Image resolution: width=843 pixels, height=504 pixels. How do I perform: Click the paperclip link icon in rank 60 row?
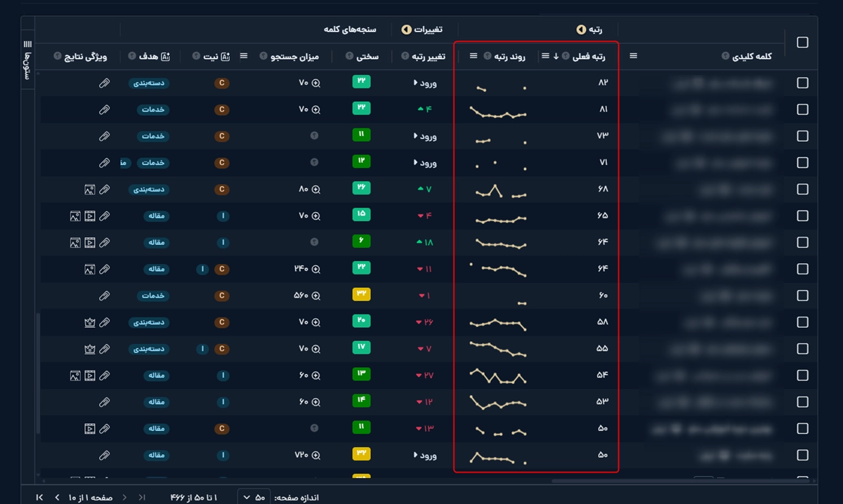point(104,296)
